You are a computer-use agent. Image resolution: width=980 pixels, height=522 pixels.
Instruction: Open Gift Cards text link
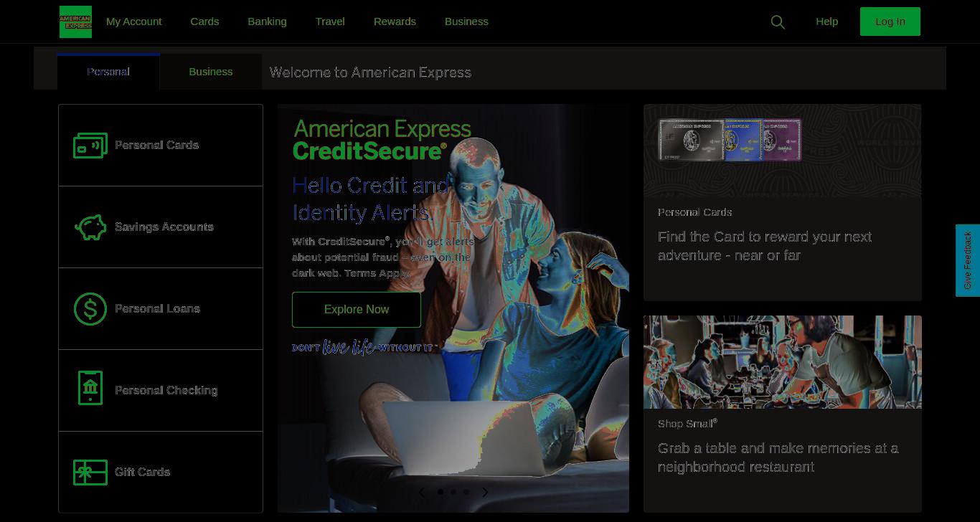click(x=142, y=472)
